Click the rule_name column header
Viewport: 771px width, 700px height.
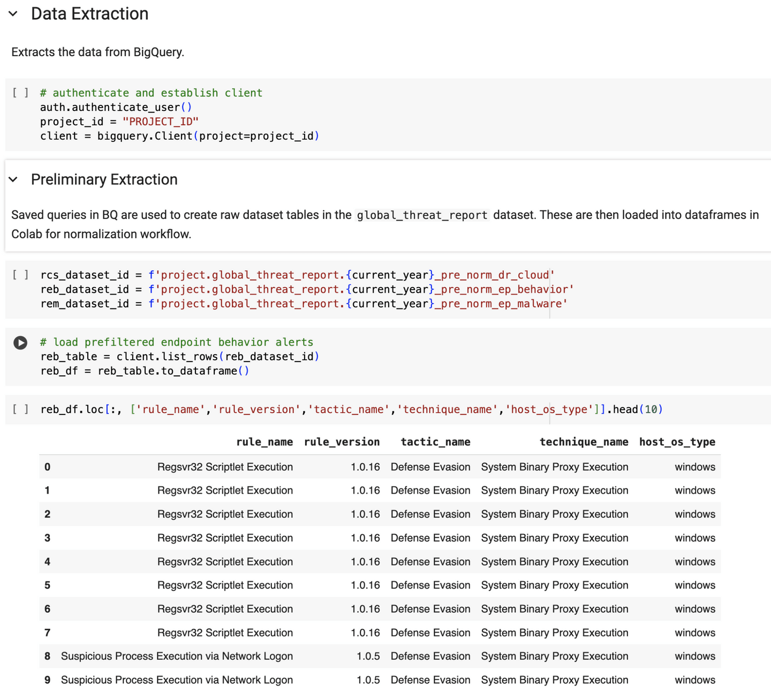coord(264,442)
